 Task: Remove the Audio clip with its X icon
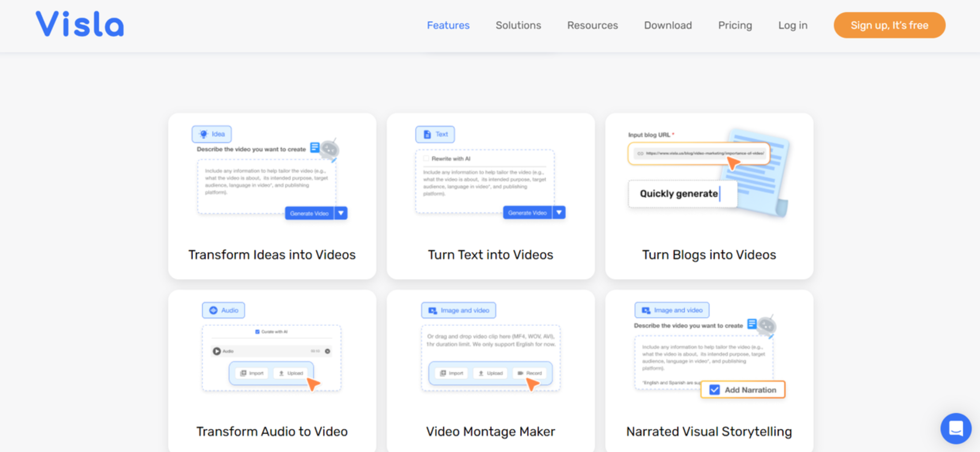click(x=328, y=351)
